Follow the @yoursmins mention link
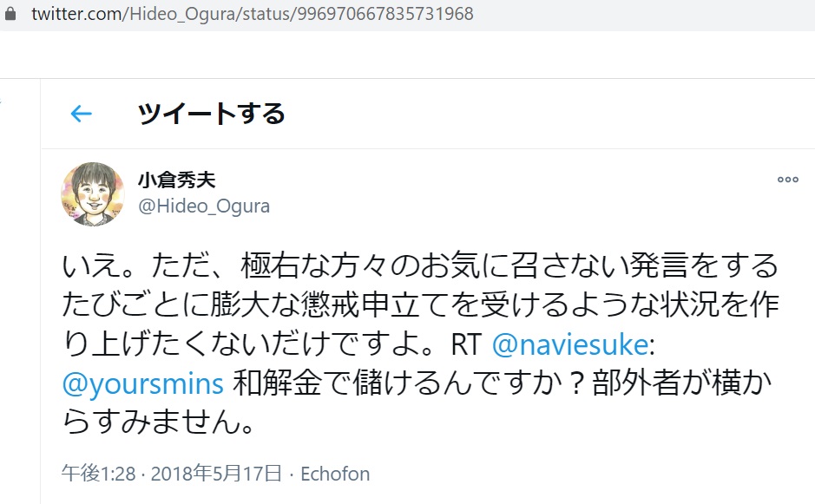The image size is (815, 504). (143, 384)
